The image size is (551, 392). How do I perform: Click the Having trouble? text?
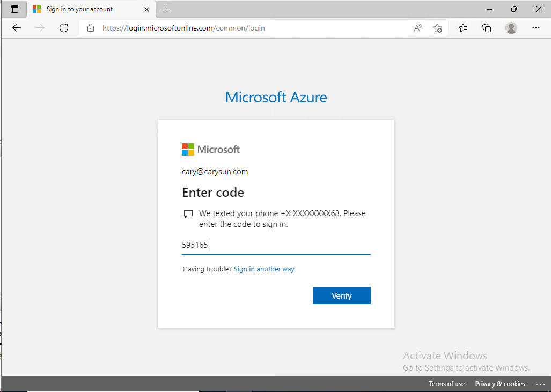click(x=207, y=269)
